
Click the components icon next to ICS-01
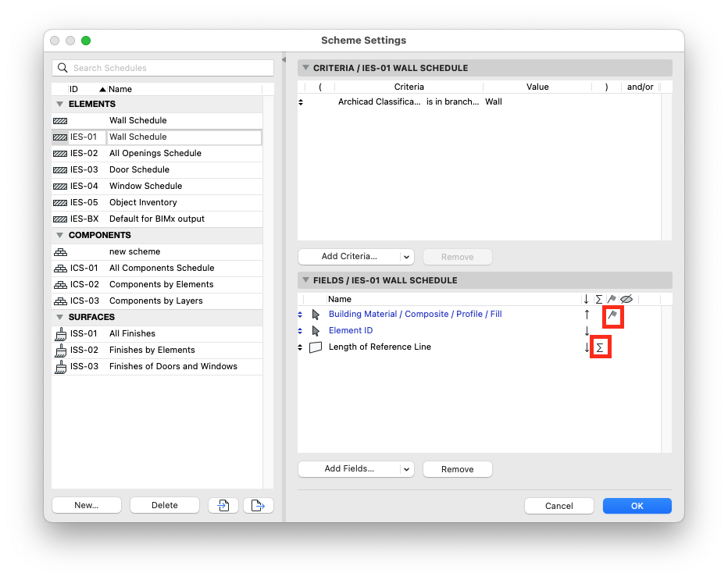pyautogui.click(x=60, y=269)
